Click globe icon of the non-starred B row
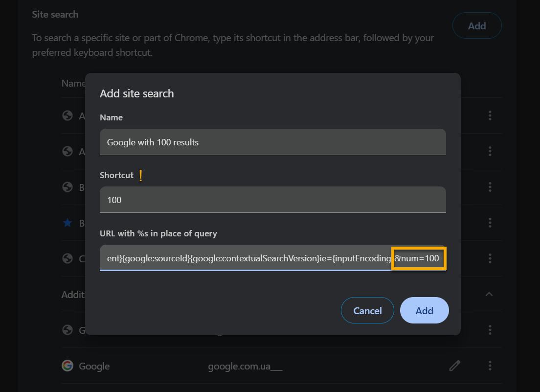This screenshot has height=392, width=540. (x=67, y=187)
